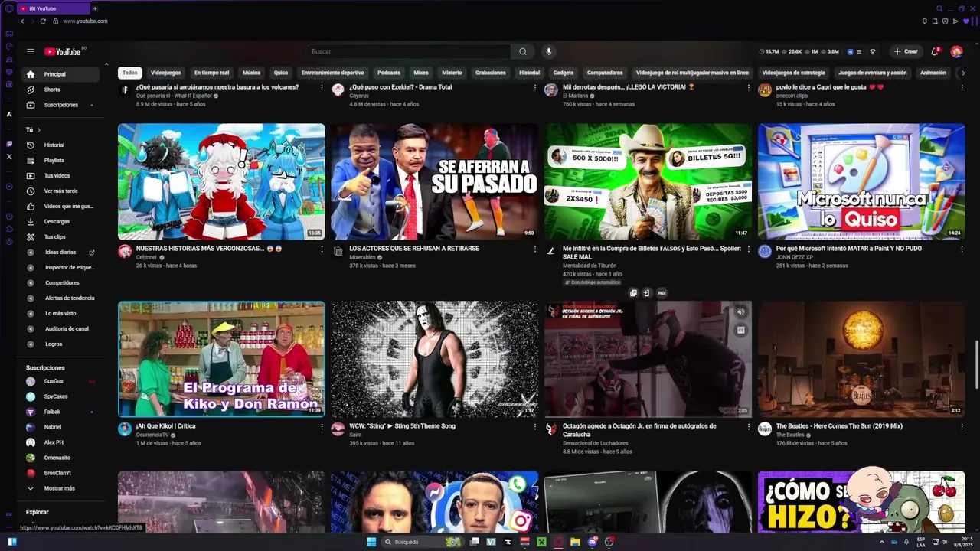Screen dimensions: 980x551
Task: Open the Competidores entry
Action: [62, 282]
